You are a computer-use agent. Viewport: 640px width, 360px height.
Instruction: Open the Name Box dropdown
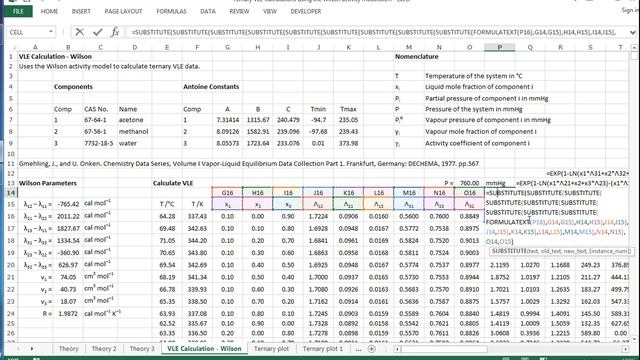(51, 32)
